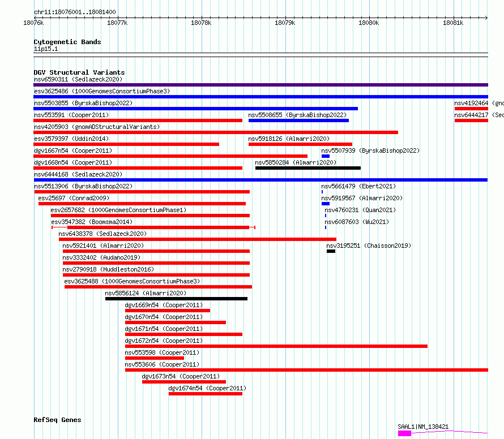Click the SAAL1|NM_138421 gene label
The height and width of the screenshot is (439, 504).
(423, 427)
